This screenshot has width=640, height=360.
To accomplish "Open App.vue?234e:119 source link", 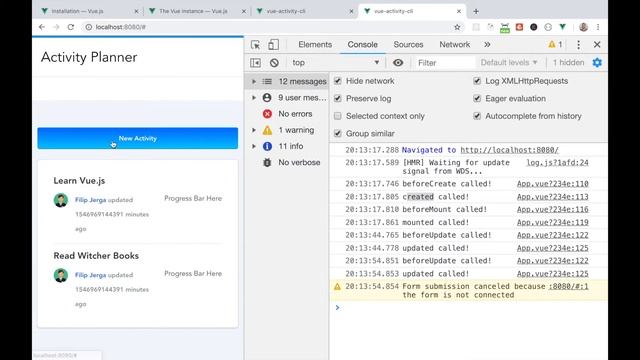I will point(553,222).
